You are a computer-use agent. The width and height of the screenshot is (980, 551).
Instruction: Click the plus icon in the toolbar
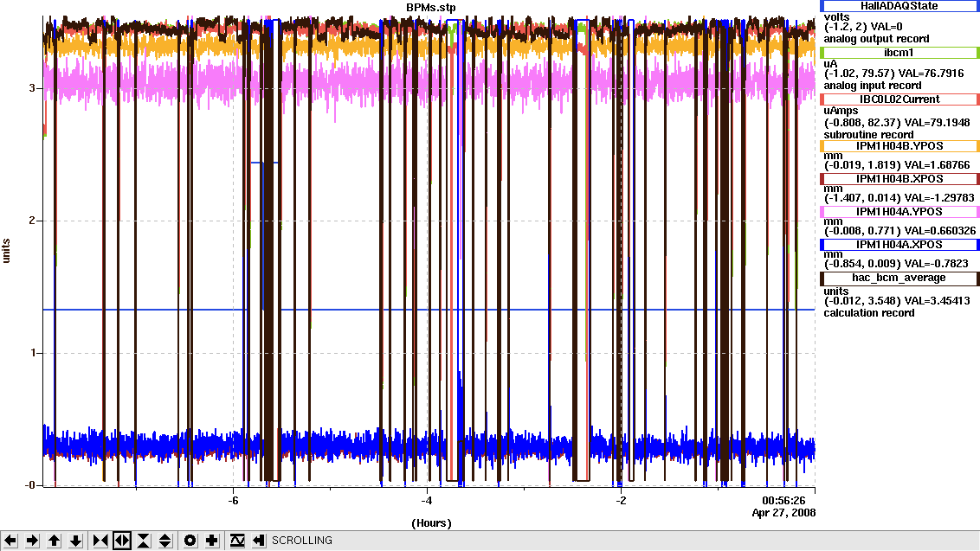click(x=212, y=541)
